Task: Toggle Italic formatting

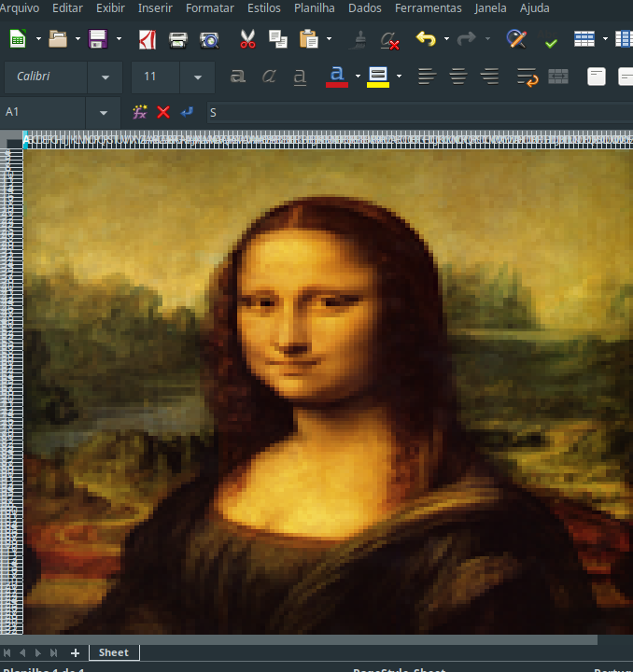Action: point(269,77)
